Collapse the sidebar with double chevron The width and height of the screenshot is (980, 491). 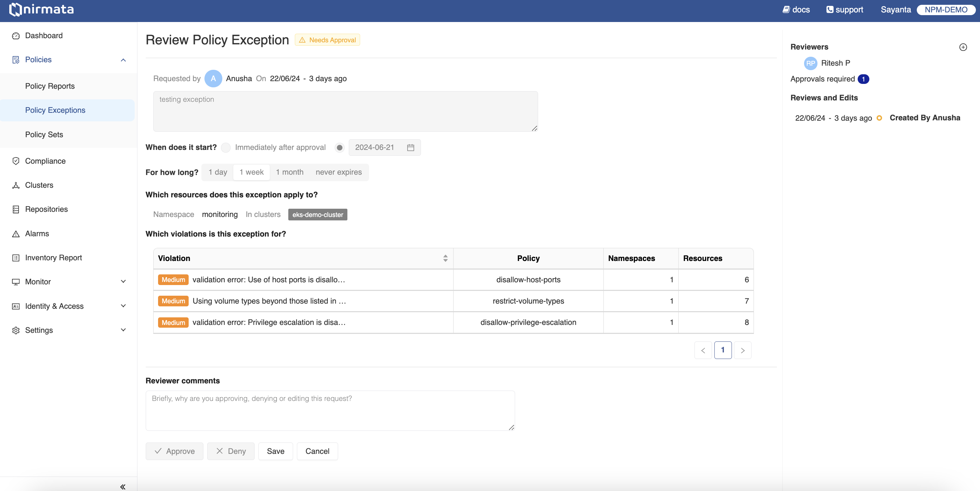pos(123,487)
